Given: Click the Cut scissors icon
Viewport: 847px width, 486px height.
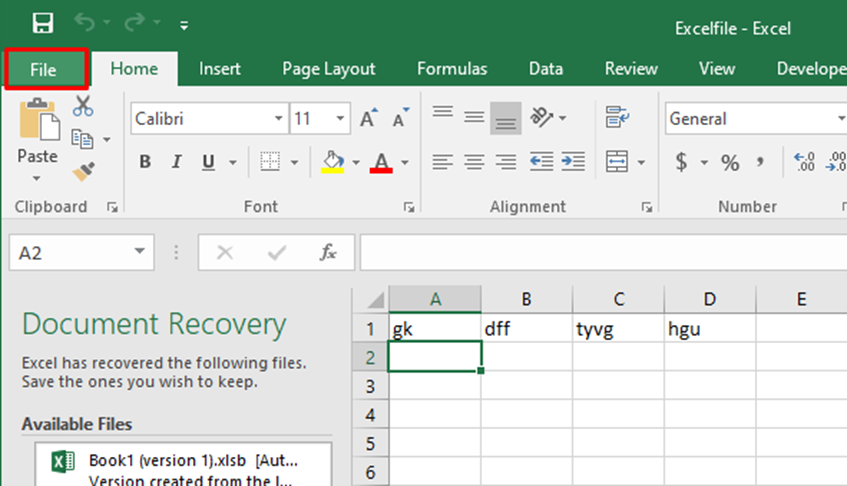Looking at the screenshot, I should point(83,106).
